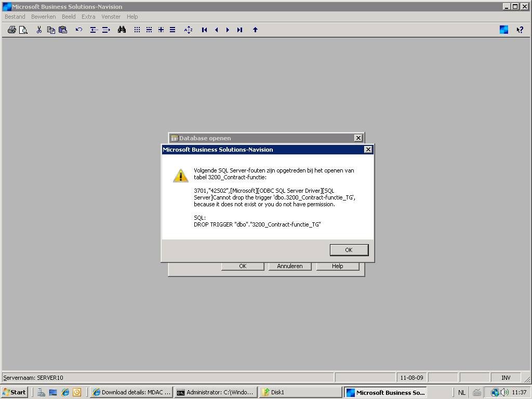Open the Venster menu
Viewport: 532px width, 399px height.
111,17
